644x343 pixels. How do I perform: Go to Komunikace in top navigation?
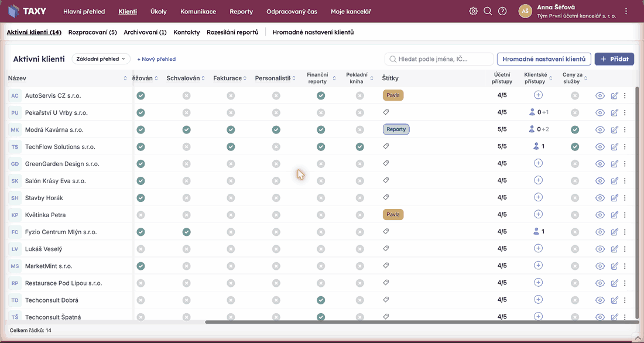coord(198,12)
